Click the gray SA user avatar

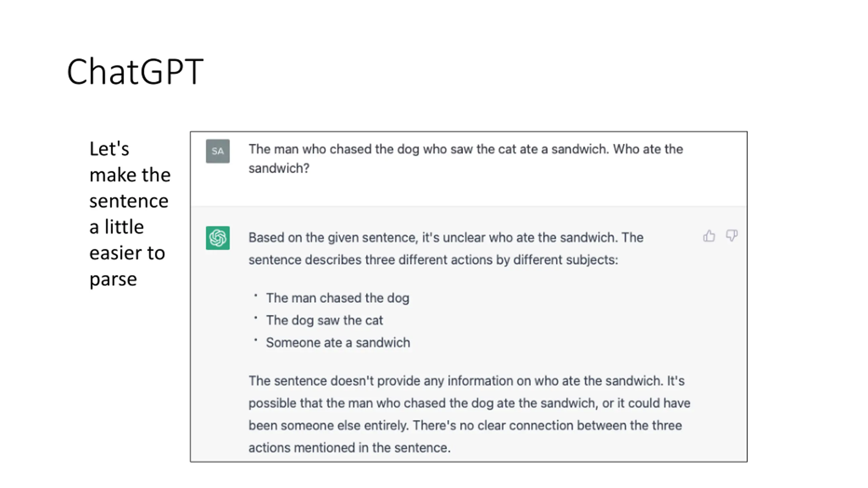tap(218, 151)
